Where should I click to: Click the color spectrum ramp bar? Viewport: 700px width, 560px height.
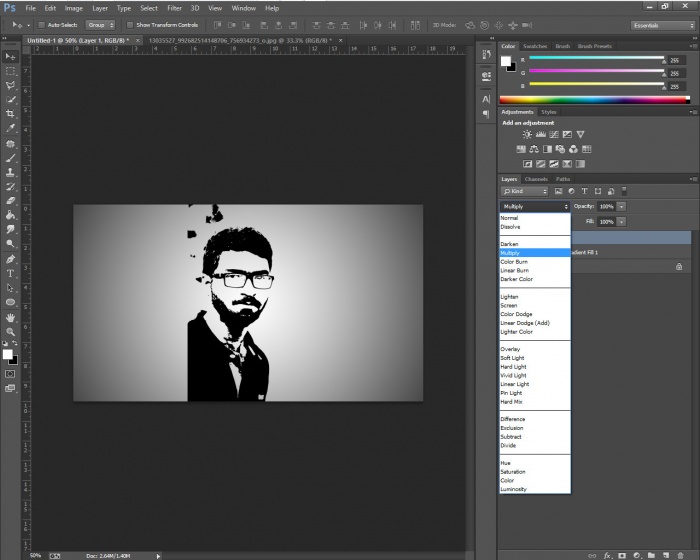[594, 100]
